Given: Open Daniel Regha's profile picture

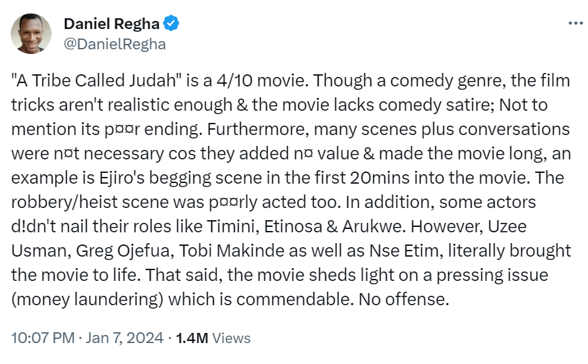Looking at the screenshot, I should [31, 34].
